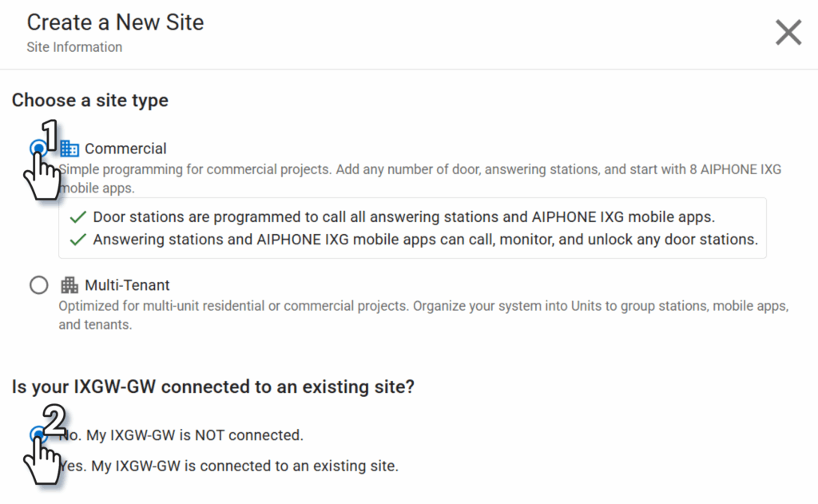Image resolution: width=818 pixels, height=504 pixels.
Task: Click the 'Multi-Tenant' option label
Action: 127,285
